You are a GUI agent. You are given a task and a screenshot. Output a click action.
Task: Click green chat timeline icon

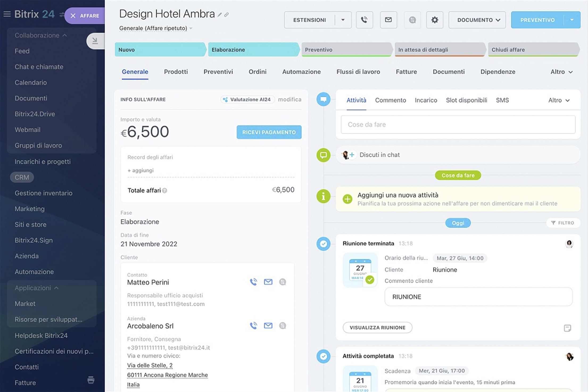click(x=324, y=155)
